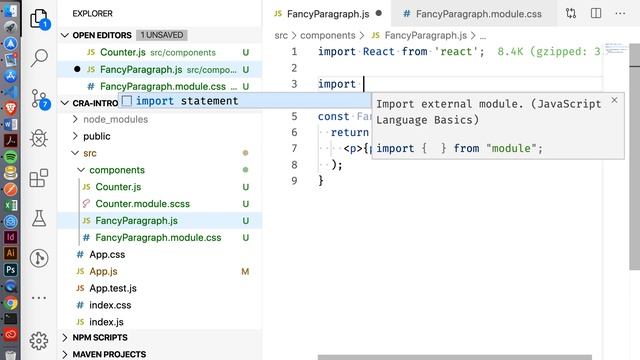640x360 pixels.
Task: Collapse the Open Editors section
Action: pyautogui.click(x=64, y=35)
